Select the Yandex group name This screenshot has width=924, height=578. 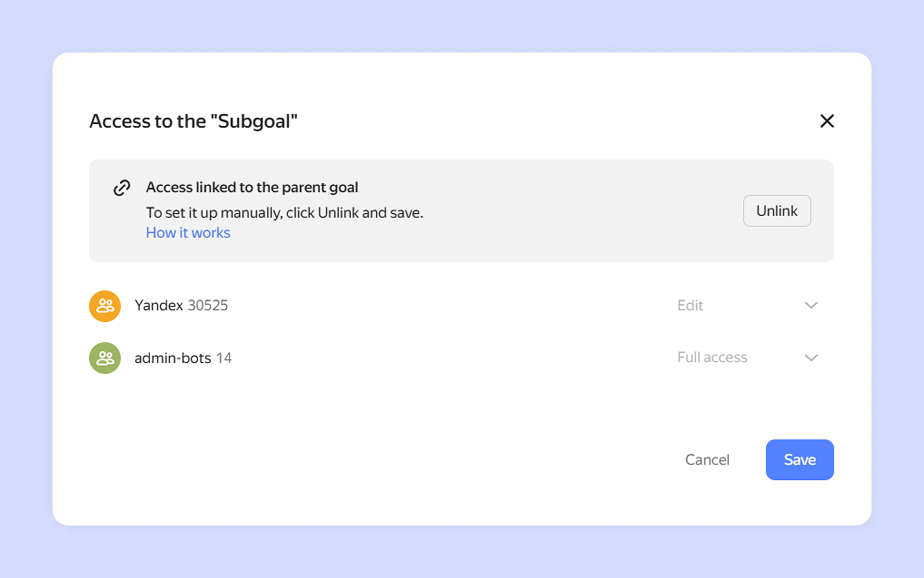[158, 306]
